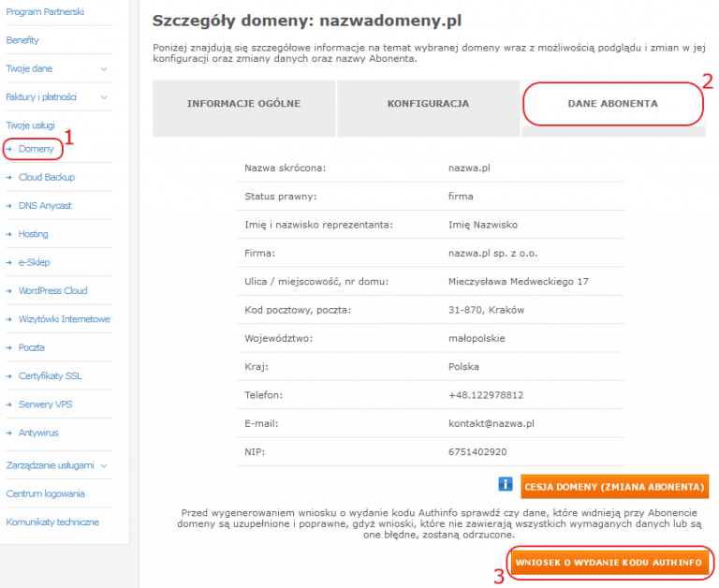The image size is (719, 588).
Task: Go to Centrum logowania
Action: point(45,493)
